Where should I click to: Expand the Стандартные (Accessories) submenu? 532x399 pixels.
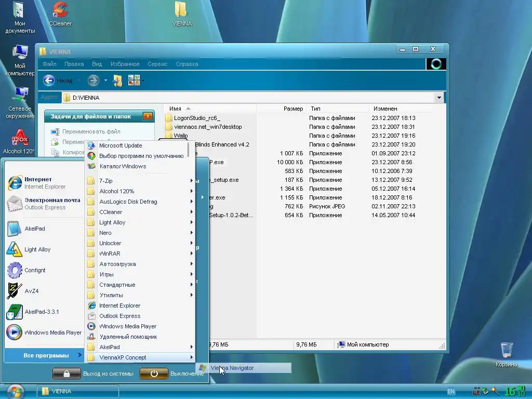[140, 285]
